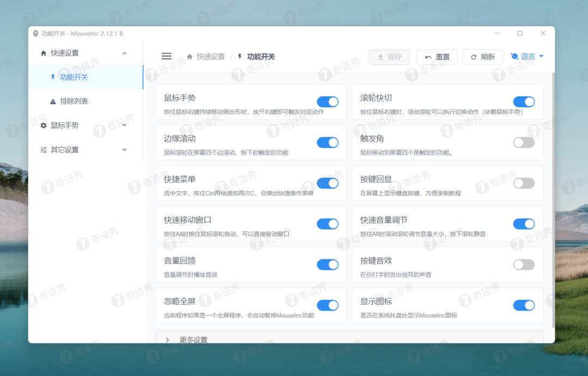Click the refresh icon on the 刷新 button
This screenshot has width=588, height=376.
click(474, 57)
